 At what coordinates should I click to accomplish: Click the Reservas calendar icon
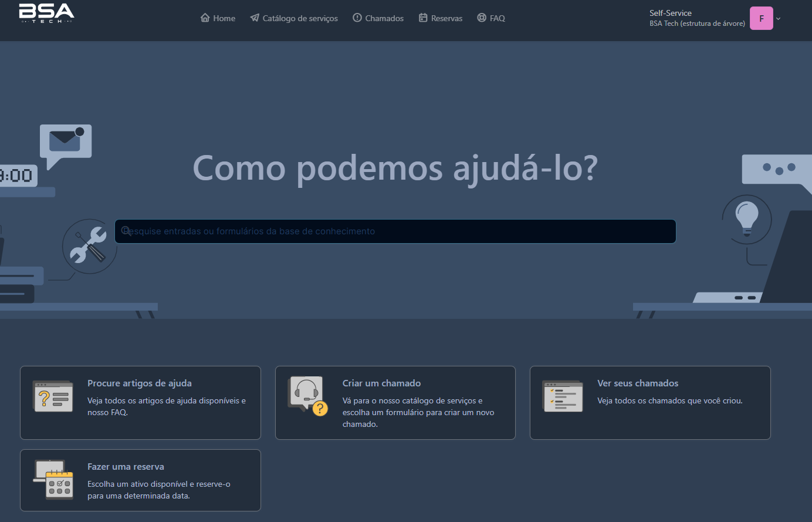click(x=422, y=18)
